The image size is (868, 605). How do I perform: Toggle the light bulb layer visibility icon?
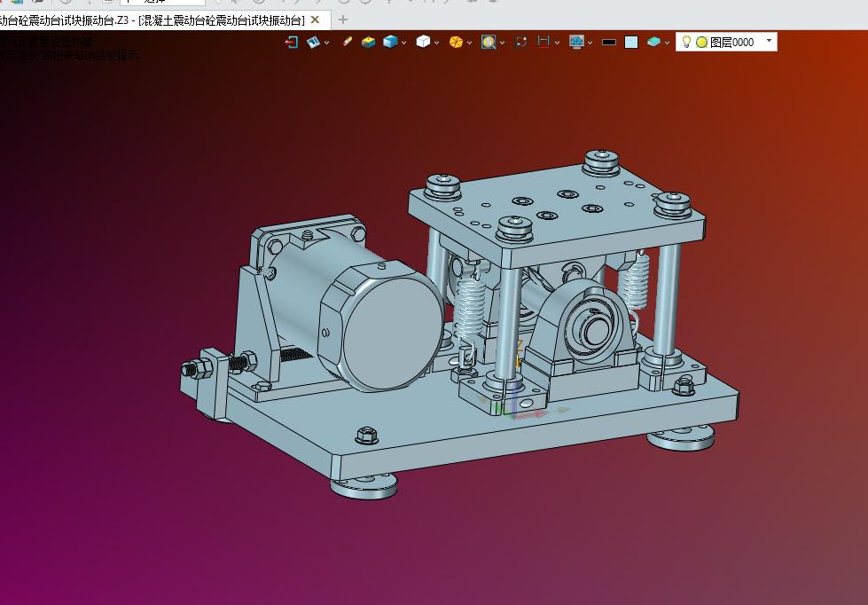686,42
